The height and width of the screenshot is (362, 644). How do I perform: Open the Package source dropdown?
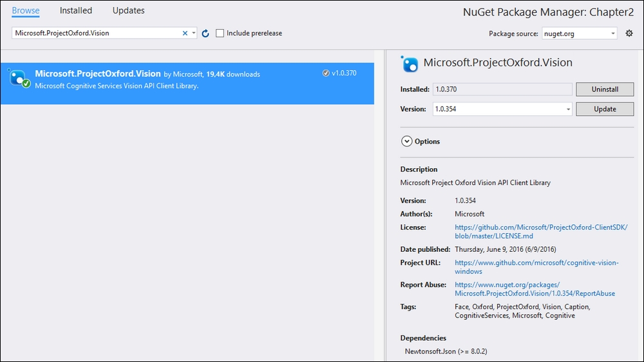pyautogui.click(x=580, y=33)
